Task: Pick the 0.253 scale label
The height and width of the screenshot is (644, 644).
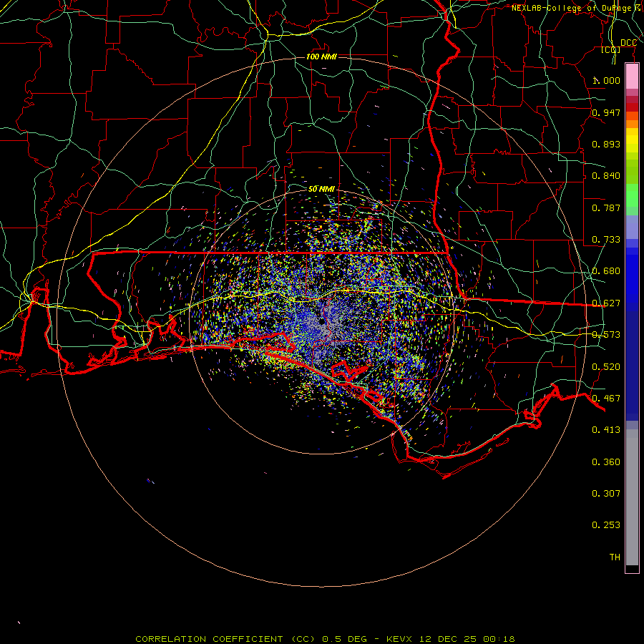Action: point(606,525)
